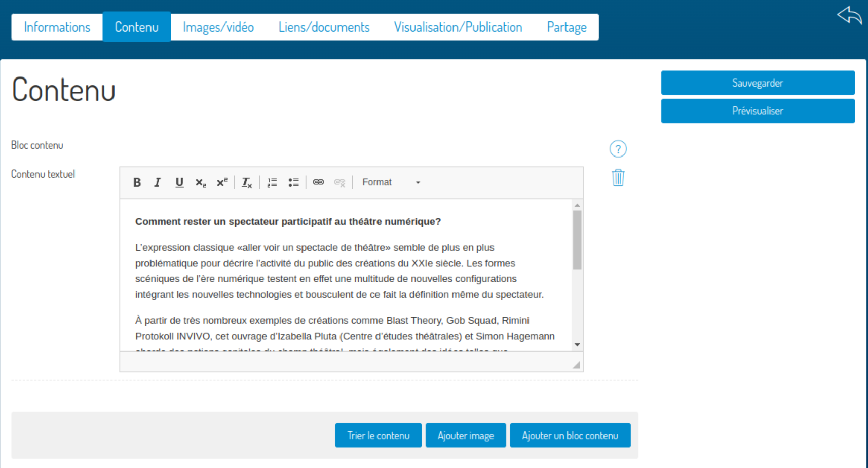This screenshot has width=868, height=468.
Task: Insert a hyperlink in the text
Action: click(318, 182)
